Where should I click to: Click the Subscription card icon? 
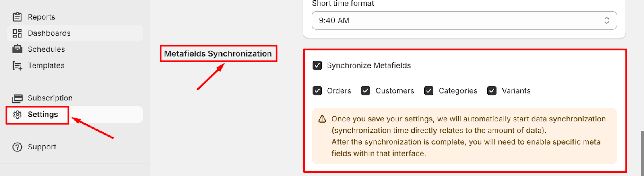(17, 98)
